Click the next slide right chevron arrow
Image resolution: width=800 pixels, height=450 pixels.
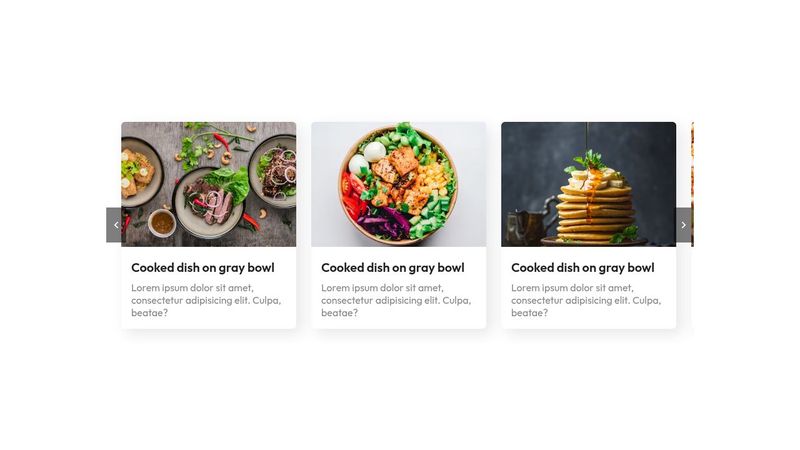click(x=684, y=225)
